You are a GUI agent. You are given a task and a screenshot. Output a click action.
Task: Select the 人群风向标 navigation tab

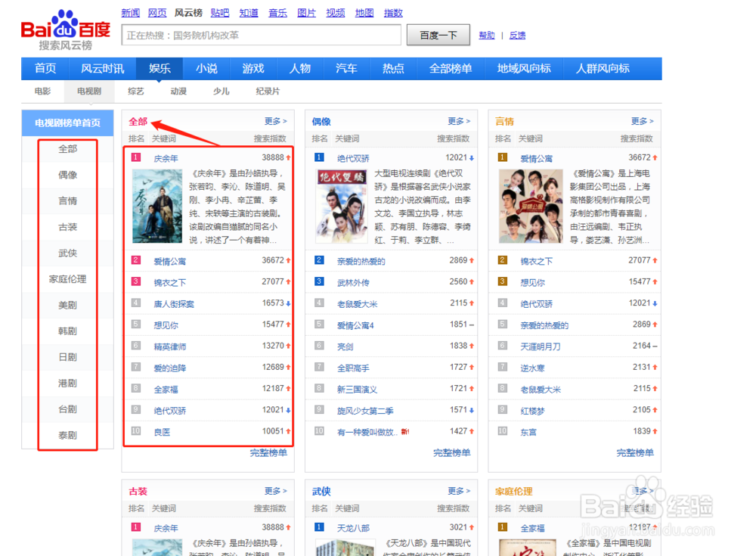pyautogui.click(x=603, y=69)
